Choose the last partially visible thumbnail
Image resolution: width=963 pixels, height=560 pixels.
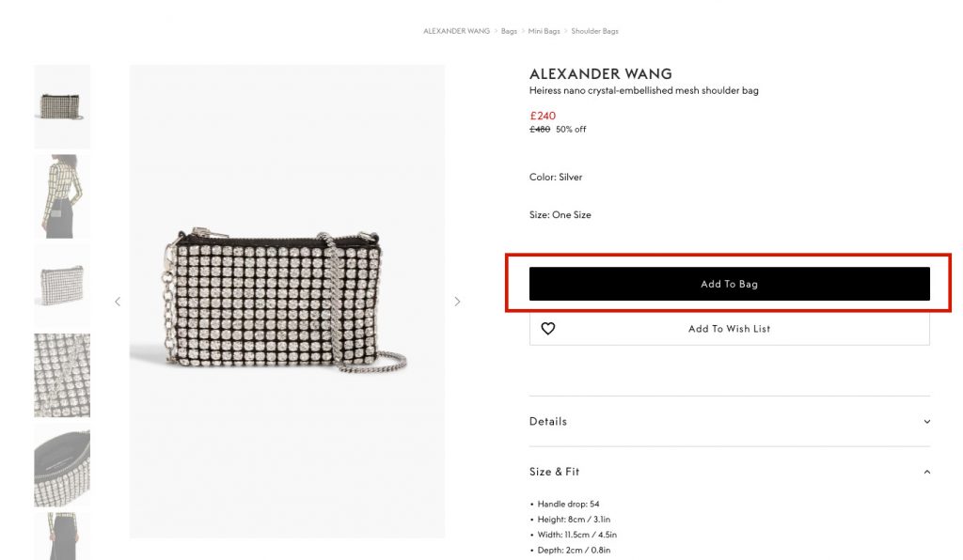click(x=62, y=536)
